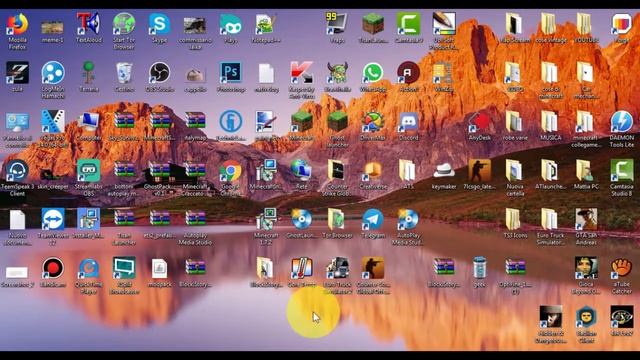The width and height of the screenshot is (640, 360).
Task: Open the modpack file
Action: (x=159, y=268)
